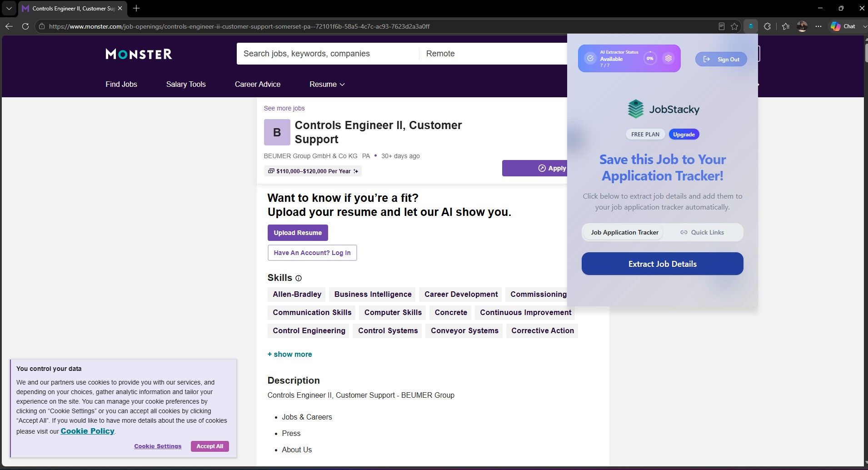Open Salary Tools menu
This screenshot has width=868, height=470.
pyautogui.click(x=186, y=84)
